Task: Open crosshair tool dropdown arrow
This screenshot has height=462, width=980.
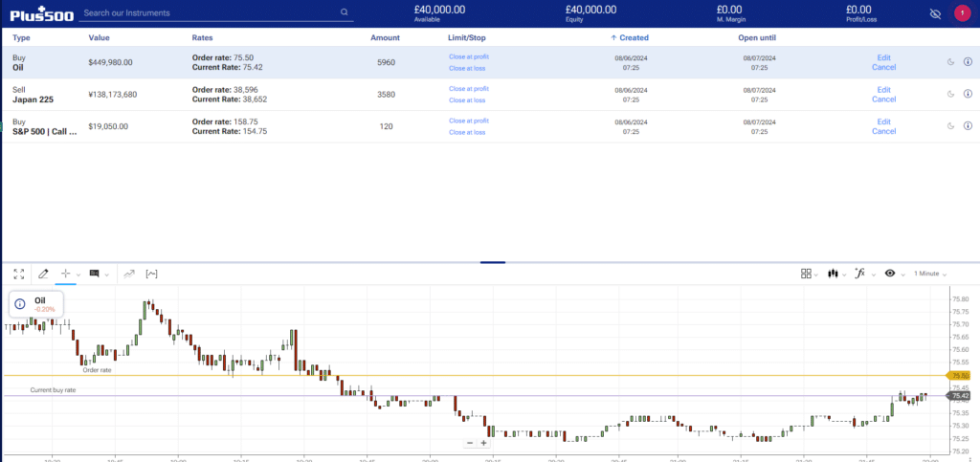Action: 78,275
